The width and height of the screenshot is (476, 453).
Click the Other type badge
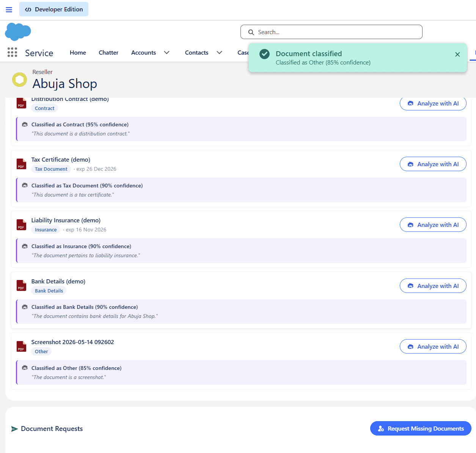coord(41,351)
